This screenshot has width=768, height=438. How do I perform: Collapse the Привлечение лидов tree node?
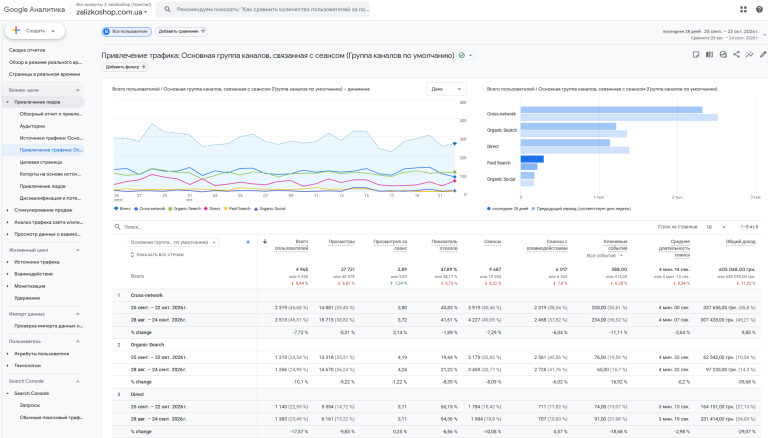(7, 102)
